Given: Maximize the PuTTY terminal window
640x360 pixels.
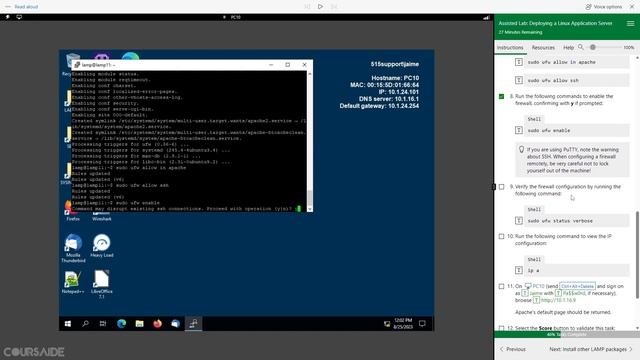Looking at the screenshot, I should point(288,64).
